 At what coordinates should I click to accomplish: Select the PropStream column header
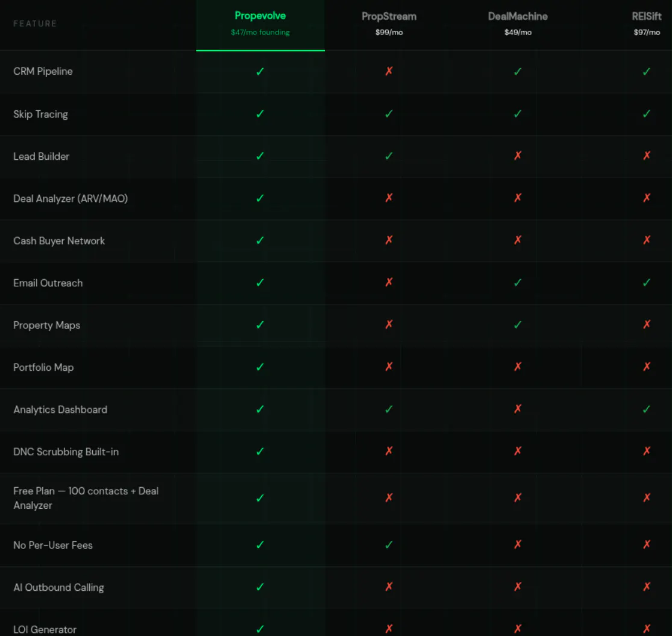coord(389,16)
